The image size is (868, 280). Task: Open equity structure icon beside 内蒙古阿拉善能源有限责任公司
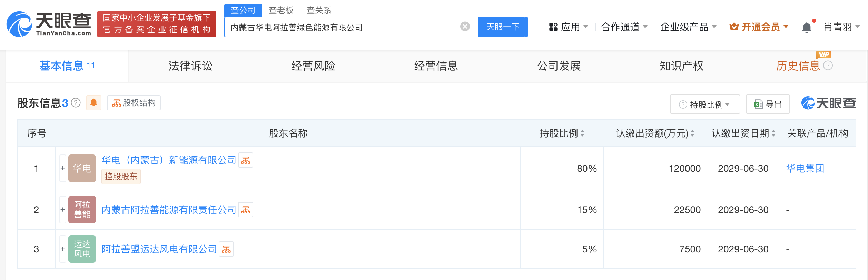(x=246, y=210)
